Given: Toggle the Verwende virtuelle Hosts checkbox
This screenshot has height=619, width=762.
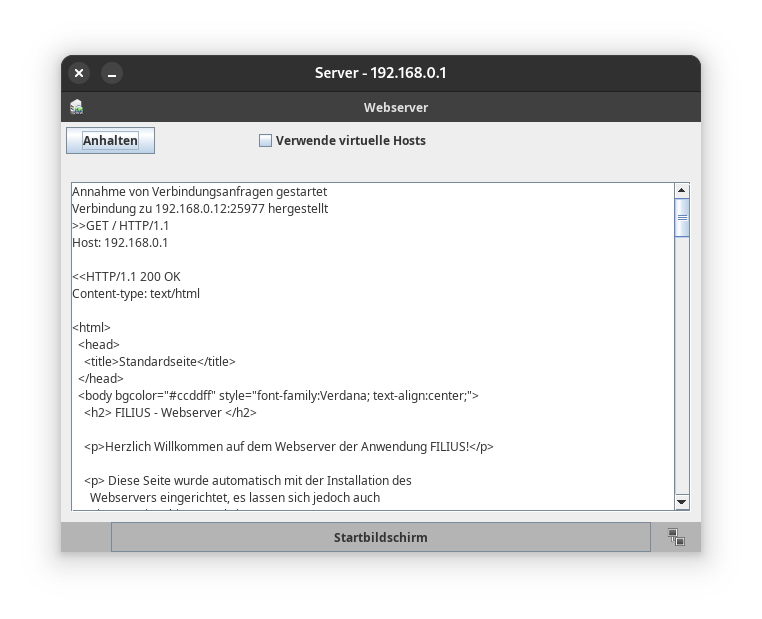Looking at the screenshot, I should click(266, 141).
